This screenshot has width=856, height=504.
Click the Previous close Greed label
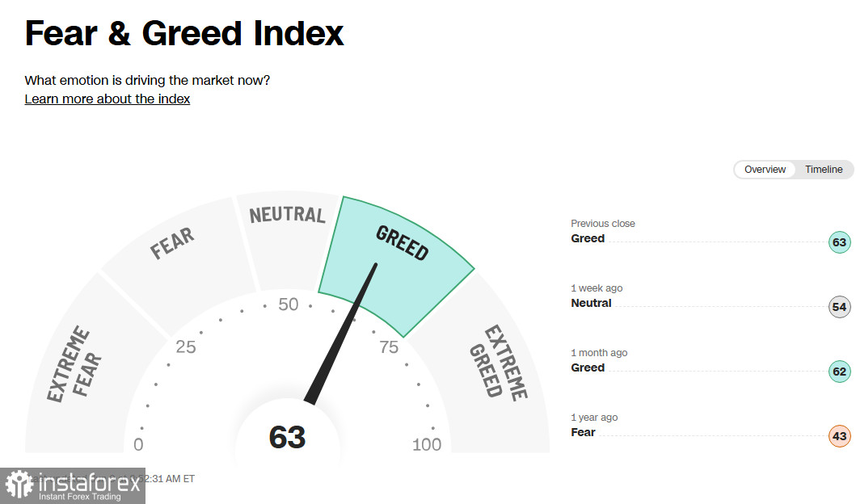588,238
